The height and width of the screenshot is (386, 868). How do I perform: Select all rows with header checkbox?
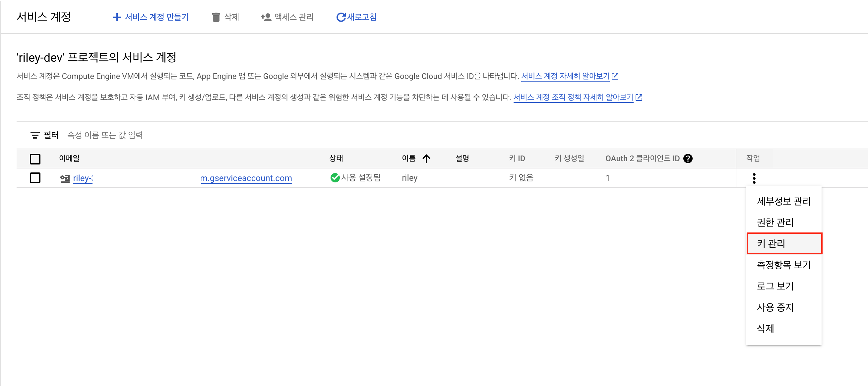[35, 159]
